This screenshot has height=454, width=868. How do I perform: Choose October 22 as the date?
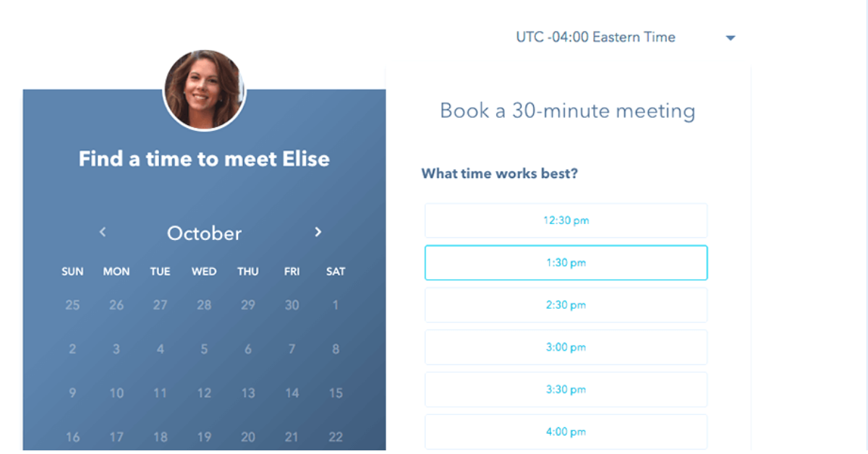pyautogui.click(x=336, y=437)
